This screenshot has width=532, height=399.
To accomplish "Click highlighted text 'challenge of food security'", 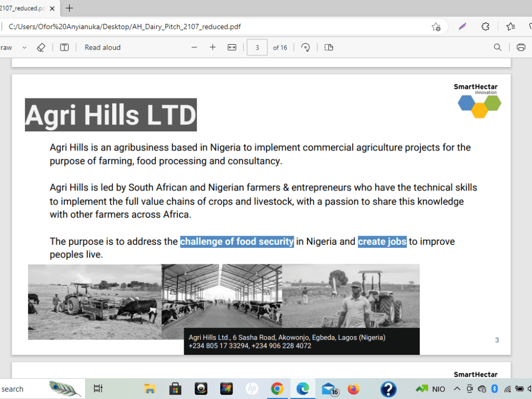I will tap(237, 241).
